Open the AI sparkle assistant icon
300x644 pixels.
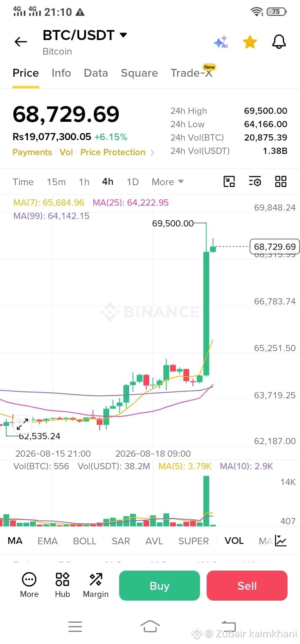[221, 42]
